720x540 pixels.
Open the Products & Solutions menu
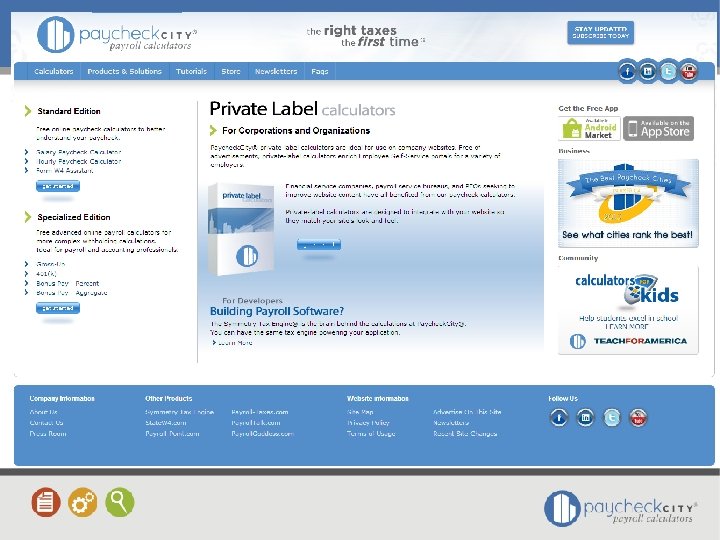point(124,72)
